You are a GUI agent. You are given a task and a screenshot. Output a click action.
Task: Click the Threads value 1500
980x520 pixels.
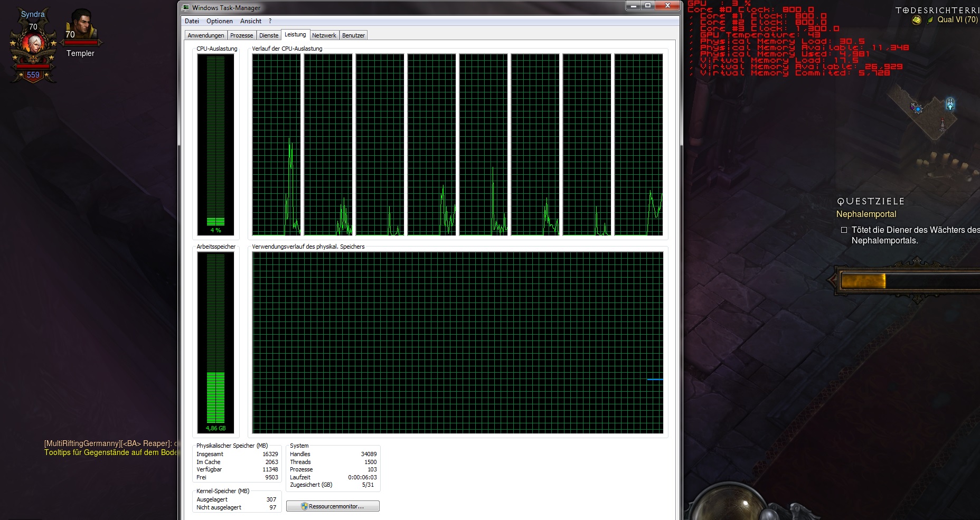coord(371,462)
